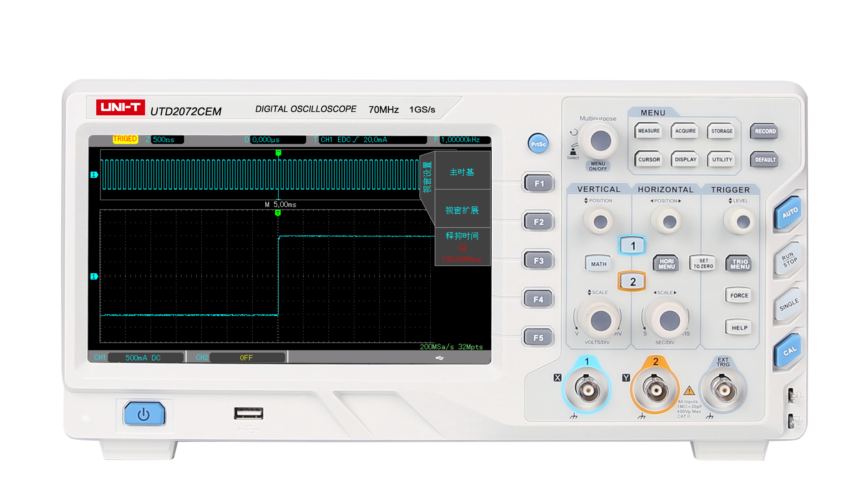Click the Multipurpose knob
This screenshot has width=868, height=502.
coord(601,141)
